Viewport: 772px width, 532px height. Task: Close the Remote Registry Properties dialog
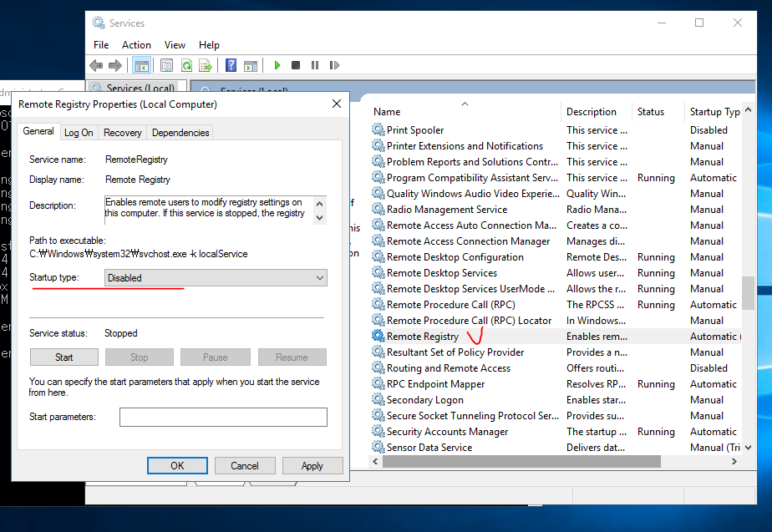[x=337, y=104]
